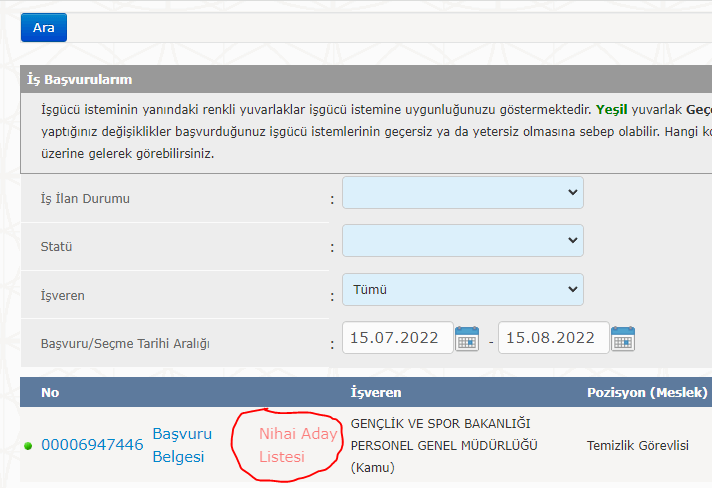Click the Gençlik ve Spor Bakanlığı employer cell

click(444, 445)
